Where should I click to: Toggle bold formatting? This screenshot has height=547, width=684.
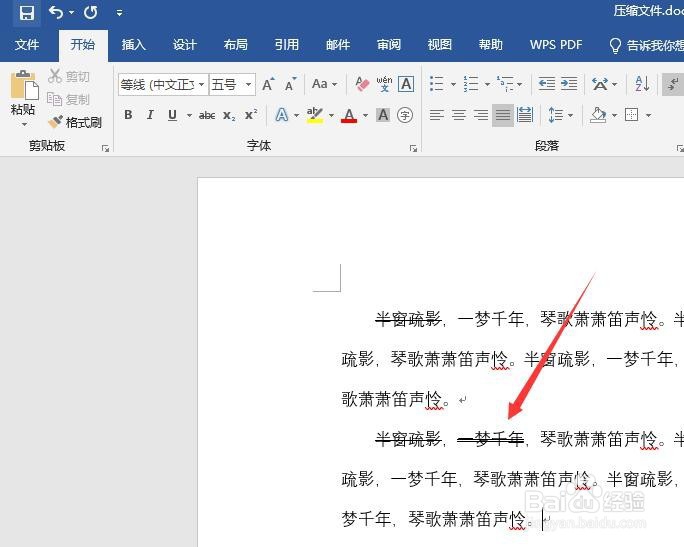128,115
